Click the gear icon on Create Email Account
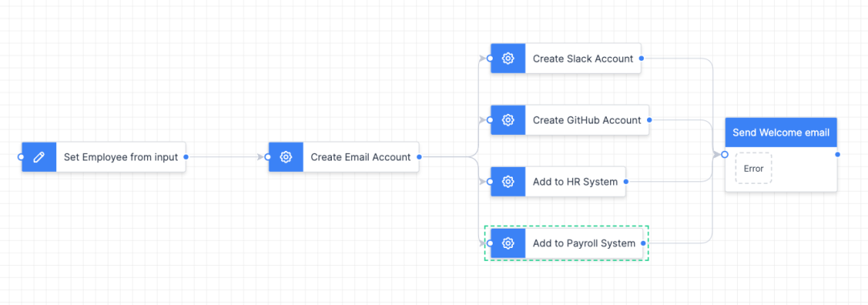Image resolution: width=868 pixels, height=305 pixels. pos(286,157)
